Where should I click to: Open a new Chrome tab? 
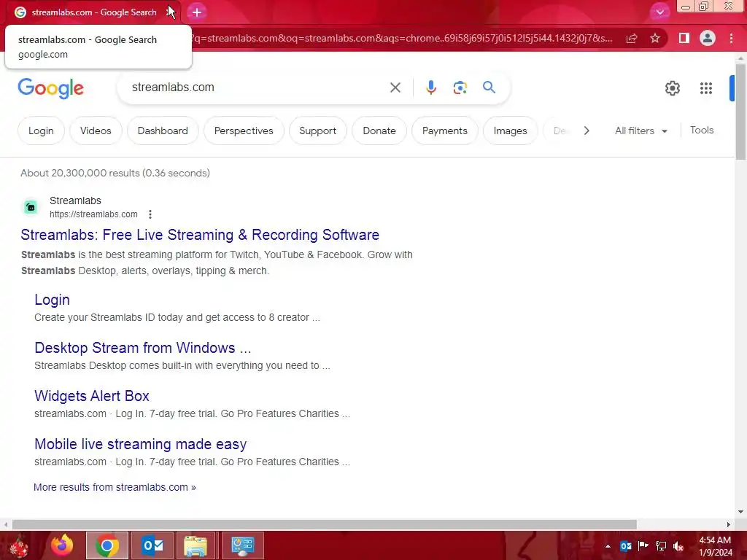click(197, 12)
